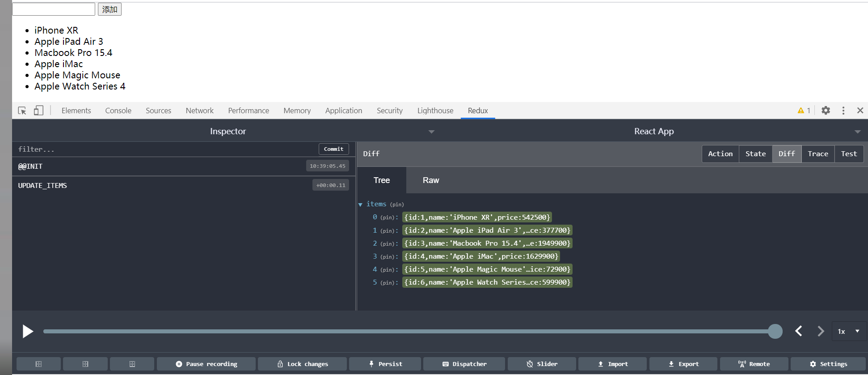This screenshot has width=868, height=375.
Task: Open the Performance DevTools tab
Action: tap(249, 111)
